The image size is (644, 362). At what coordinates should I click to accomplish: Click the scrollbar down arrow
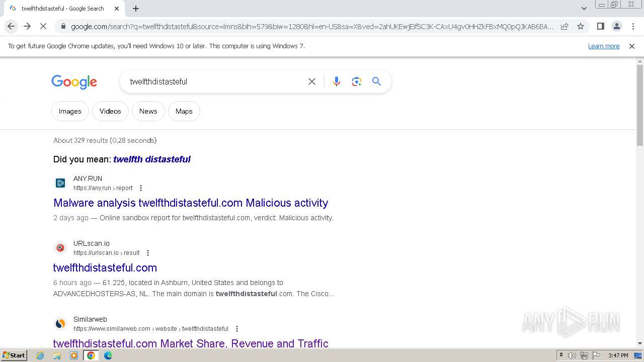click(640, 343)
